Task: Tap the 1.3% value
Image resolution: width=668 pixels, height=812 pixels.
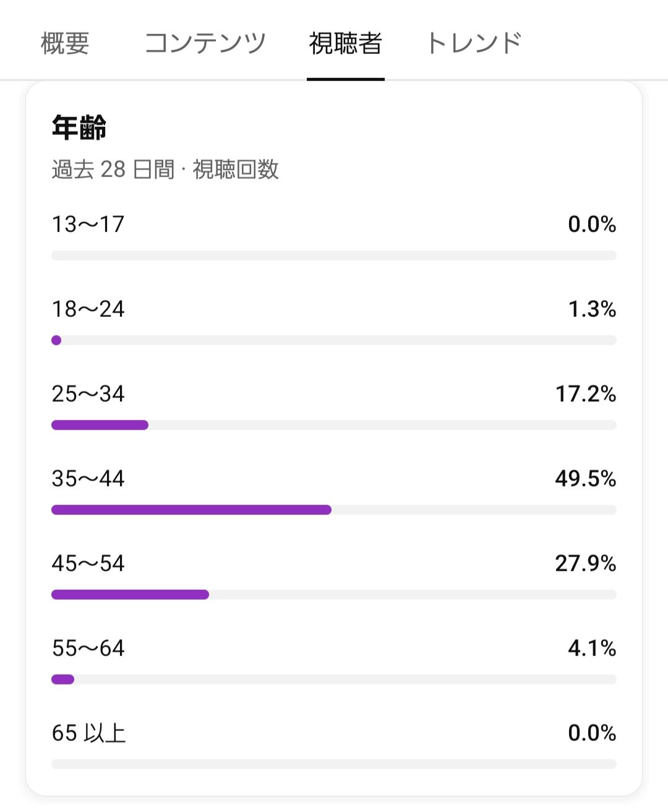Action: click(592, 309)
